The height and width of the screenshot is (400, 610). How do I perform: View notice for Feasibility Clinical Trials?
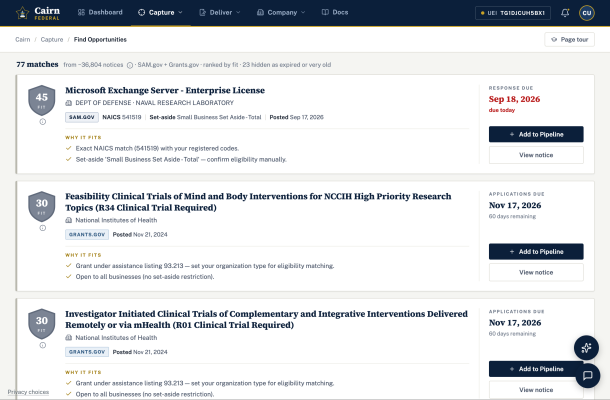point(536,272)
